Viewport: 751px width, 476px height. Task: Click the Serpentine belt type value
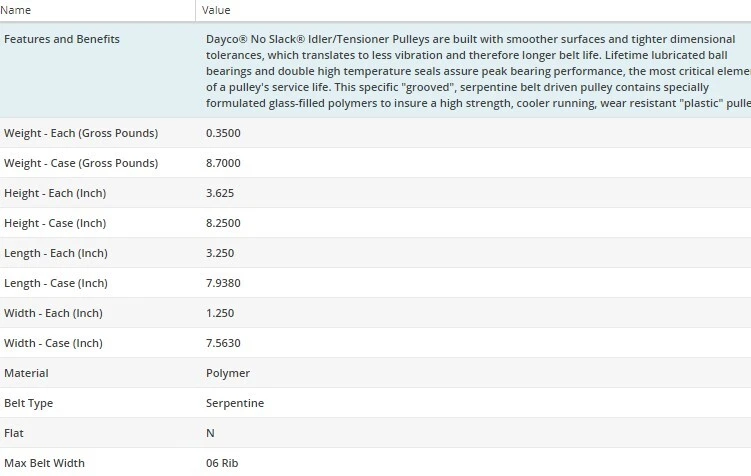tap(233, 403)
